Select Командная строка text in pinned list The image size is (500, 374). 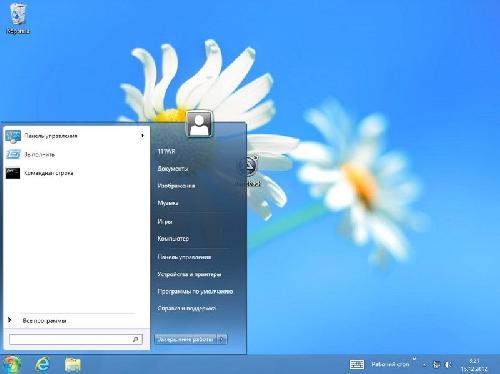(49, 173)
